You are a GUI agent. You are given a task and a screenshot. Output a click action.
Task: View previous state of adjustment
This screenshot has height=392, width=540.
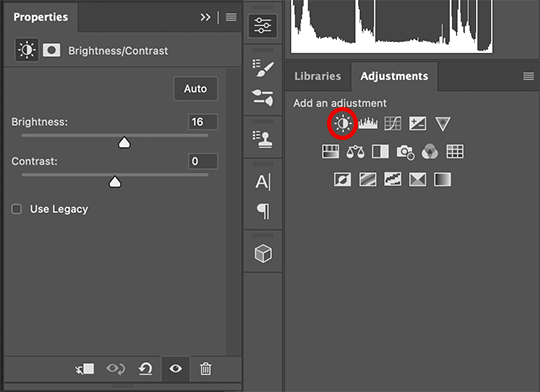116,369
